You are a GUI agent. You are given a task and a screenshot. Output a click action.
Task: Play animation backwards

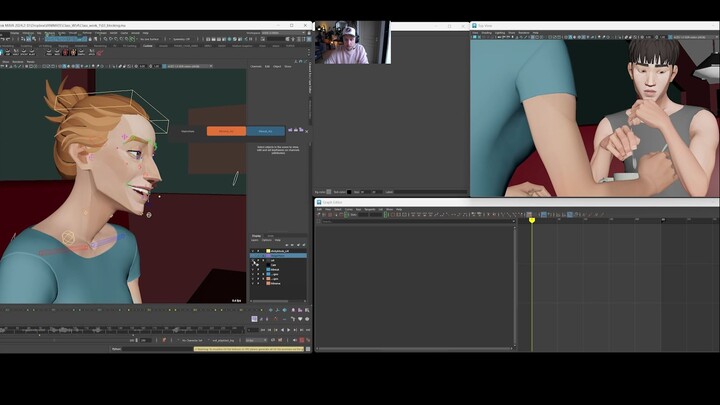[x=282, y=330]
